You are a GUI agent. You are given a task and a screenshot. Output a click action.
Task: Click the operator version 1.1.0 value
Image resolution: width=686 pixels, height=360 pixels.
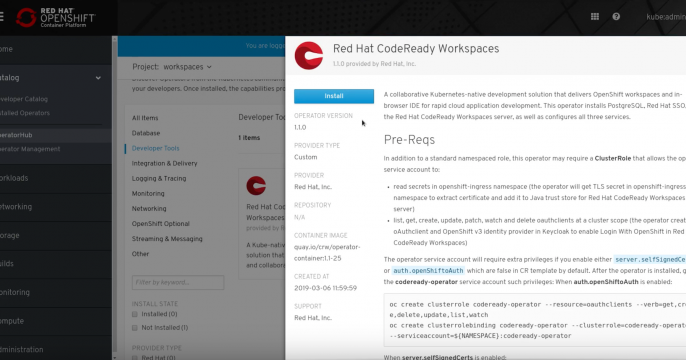(x=300, y=128)
